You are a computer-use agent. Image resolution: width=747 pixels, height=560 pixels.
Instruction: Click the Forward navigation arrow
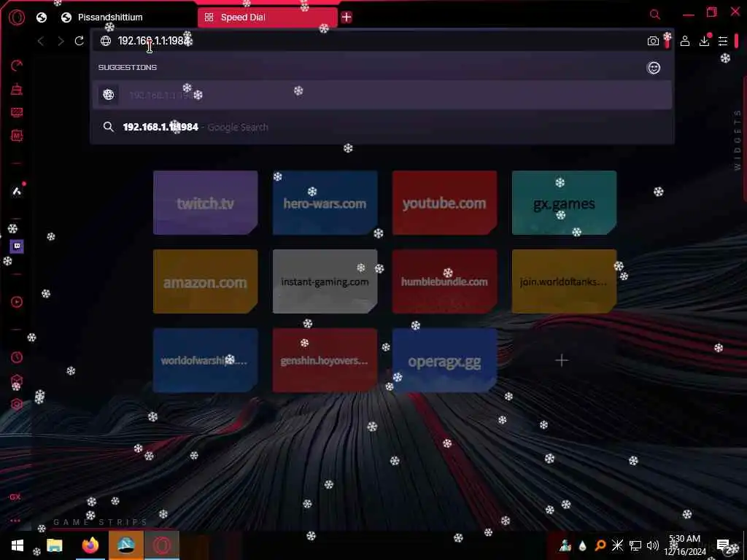pos(61,41)
